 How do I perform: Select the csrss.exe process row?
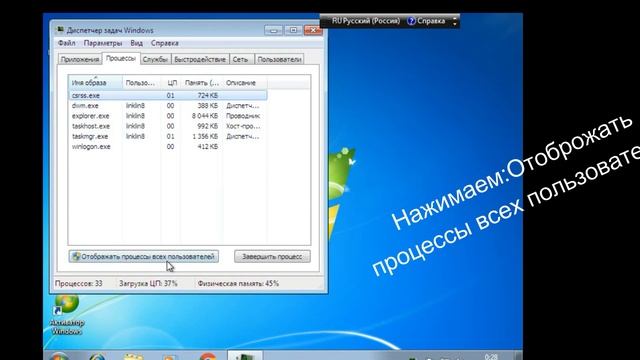[168, 95]
